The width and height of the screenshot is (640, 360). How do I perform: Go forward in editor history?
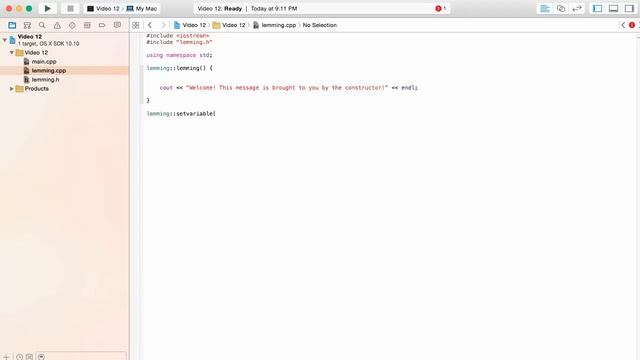pyautogui.click(x=163, y=25)
